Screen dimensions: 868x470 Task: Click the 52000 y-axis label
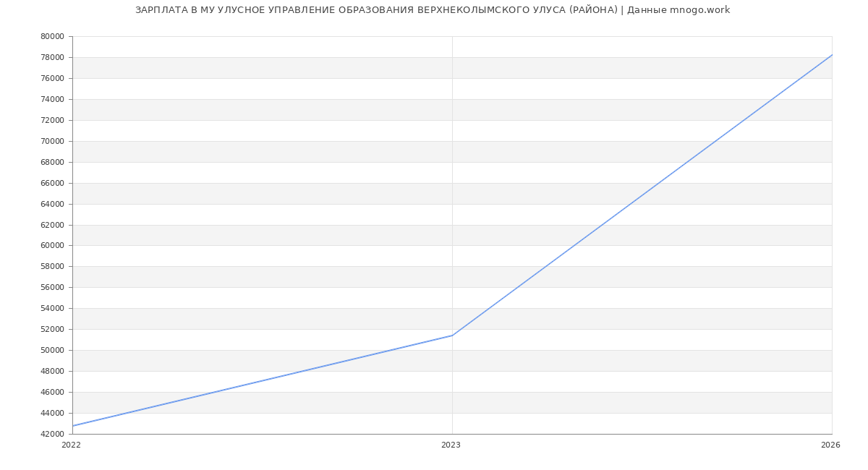[53, 329]
